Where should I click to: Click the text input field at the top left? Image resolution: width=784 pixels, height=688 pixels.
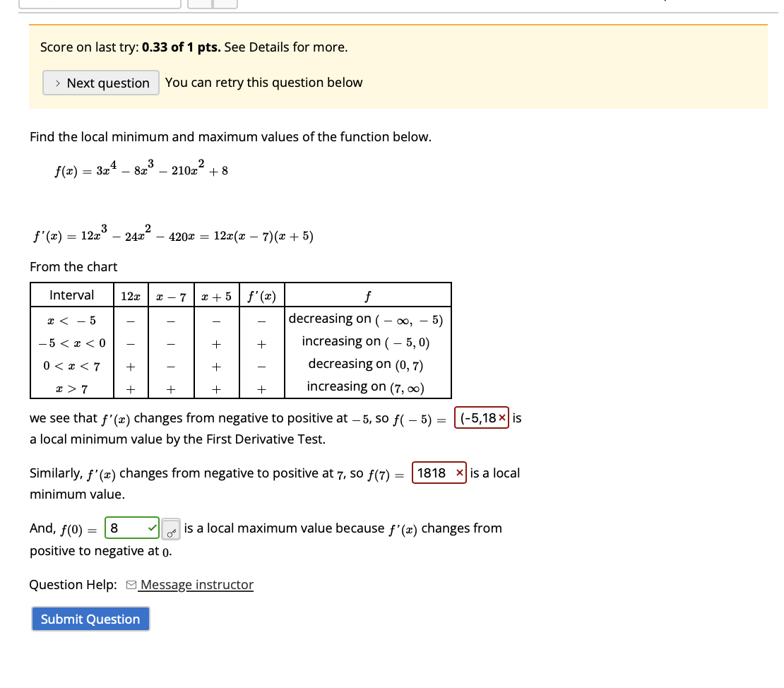pyautogui.click(x=99, y=4)
